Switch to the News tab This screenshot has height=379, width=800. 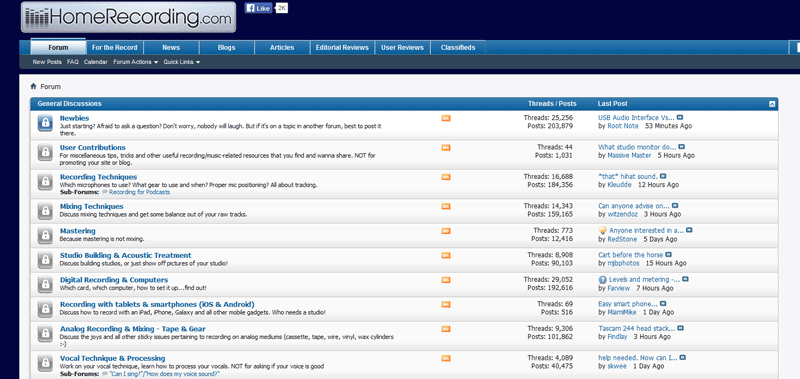coord(171,47)
